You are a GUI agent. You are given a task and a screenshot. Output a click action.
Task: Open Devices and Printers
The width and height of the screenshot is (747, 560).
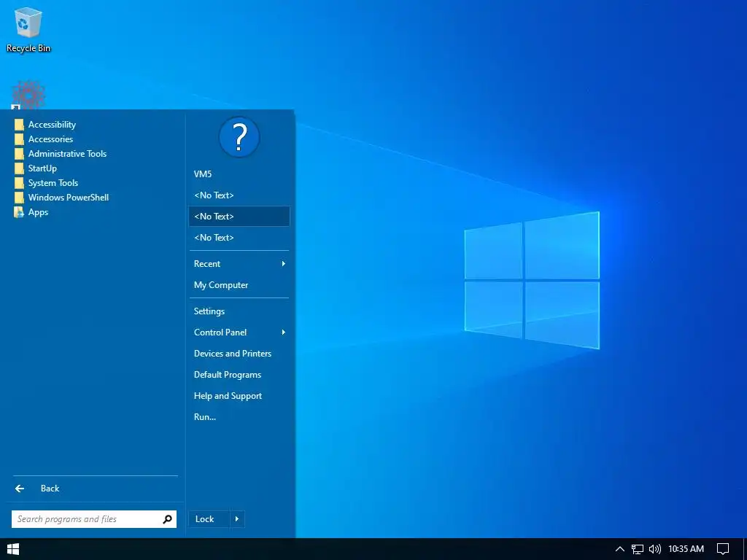click(x=239, y=354)
